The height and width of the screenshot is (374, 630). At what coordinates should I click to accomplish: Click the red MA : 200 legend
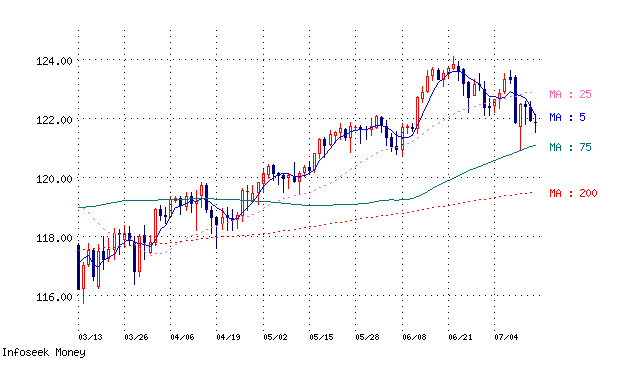(573, 193)
